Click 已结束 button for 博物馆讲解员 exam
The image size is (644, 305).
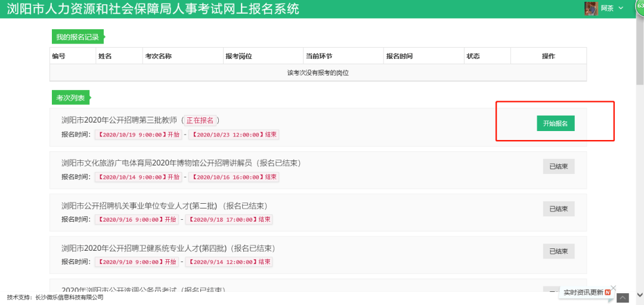(x=558, y=166)
